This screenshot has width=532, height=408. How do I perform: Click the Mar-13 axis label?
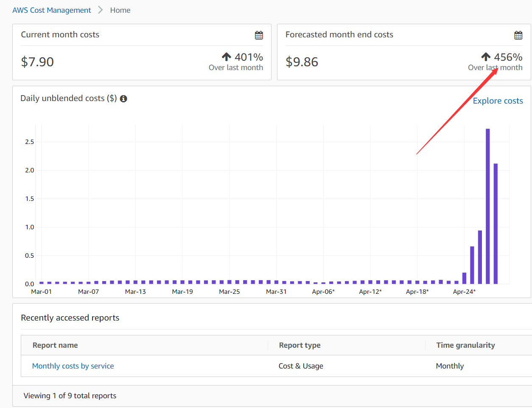tap(135, 292)
